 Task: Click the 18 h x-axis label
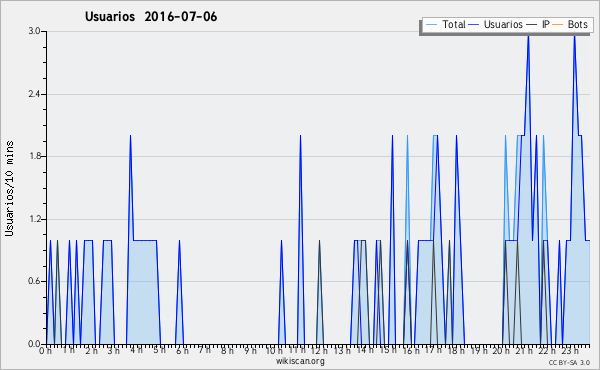point(456,350)
